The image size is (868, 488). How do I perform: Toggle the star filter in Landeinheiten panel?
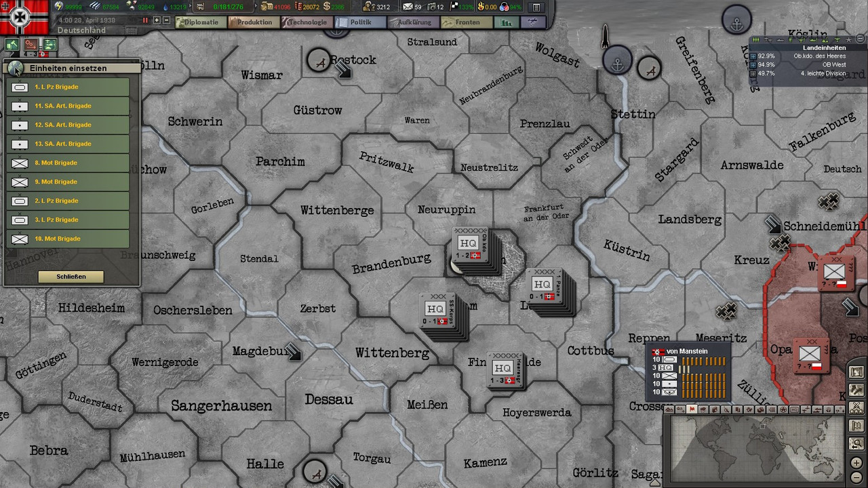click(848, 40)
